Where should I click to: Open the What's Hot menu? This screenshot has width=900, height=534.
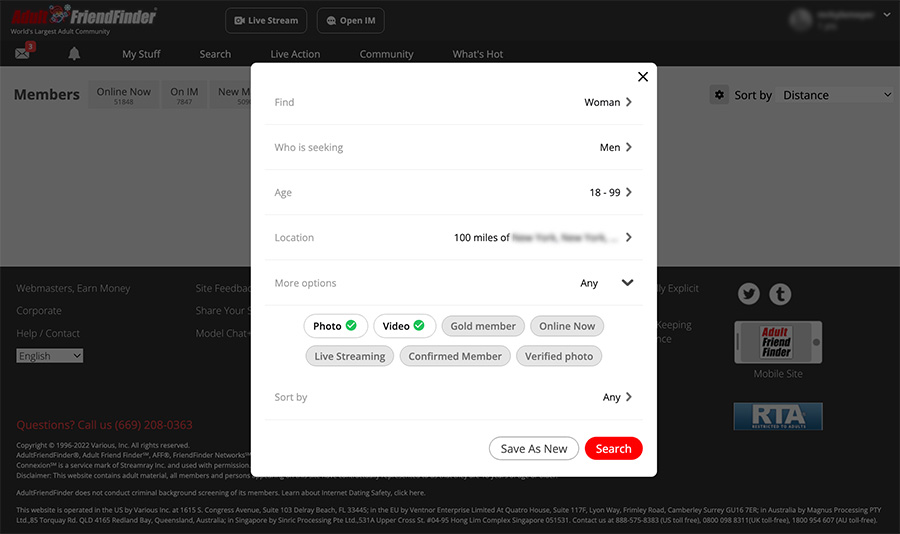click(478, 54)
